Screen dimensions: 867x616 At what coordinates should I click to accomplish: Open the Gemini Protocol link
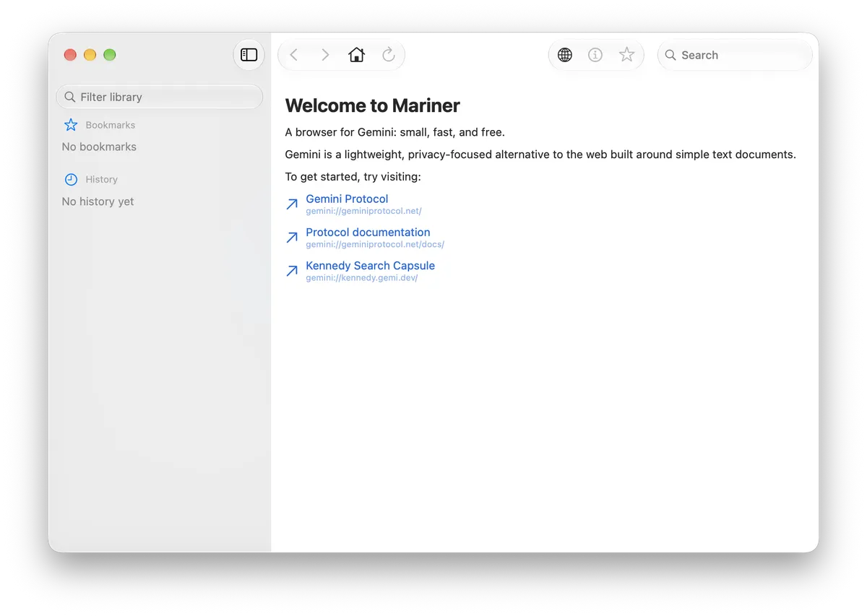coord(347,199)
